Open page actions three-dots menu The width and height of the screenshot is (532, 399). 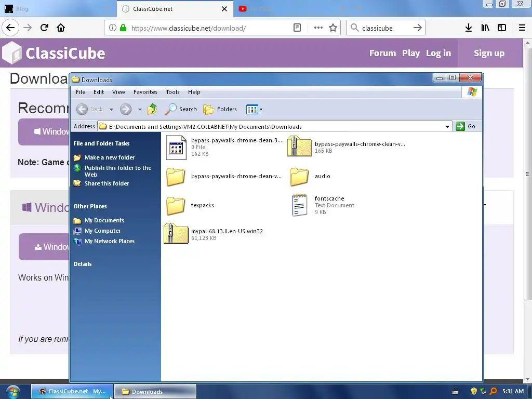coord(318,28)
